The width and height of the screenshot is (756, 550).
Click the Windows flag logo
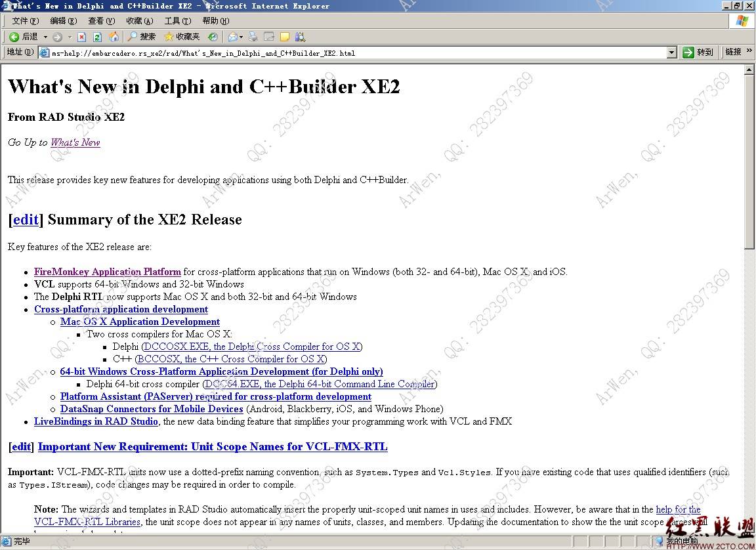pos(742,21)
